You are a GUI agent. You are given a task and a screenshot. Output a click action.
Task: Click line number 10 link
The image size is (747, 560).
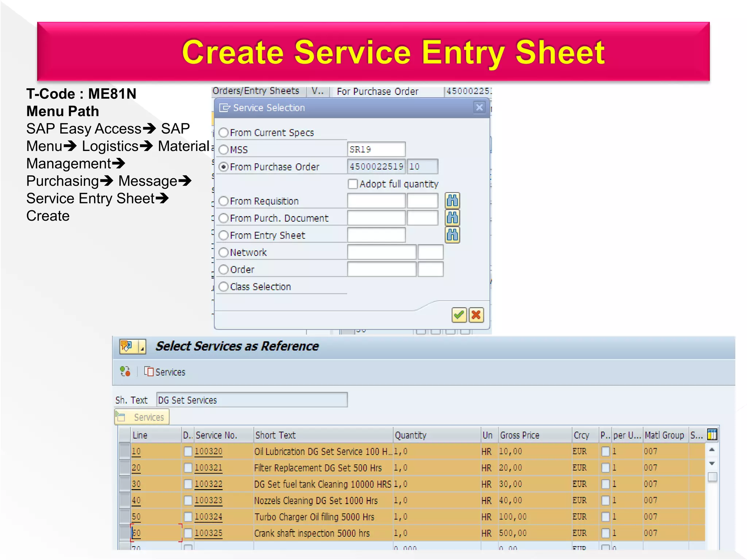[x=136, y=451]
